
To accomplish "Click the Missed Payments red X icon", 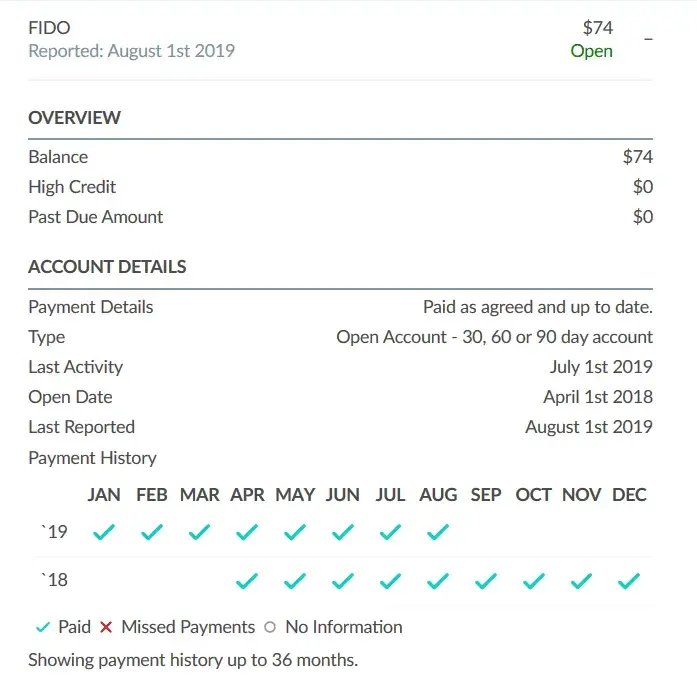I will click(106, 628).
